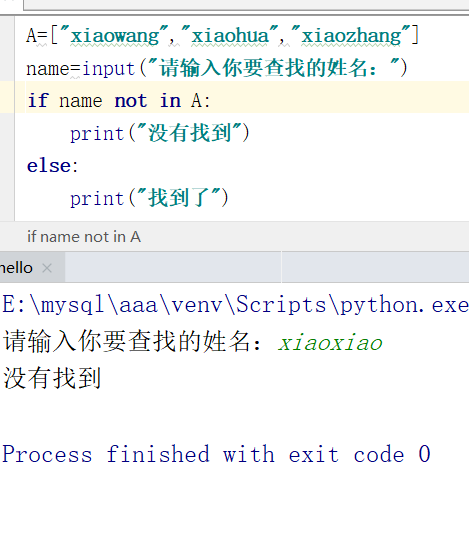Screen dimensions: 469x539
Task: Click the "xiaowang" string in the list
Action: pyautogui.click(x=114, y=35)
